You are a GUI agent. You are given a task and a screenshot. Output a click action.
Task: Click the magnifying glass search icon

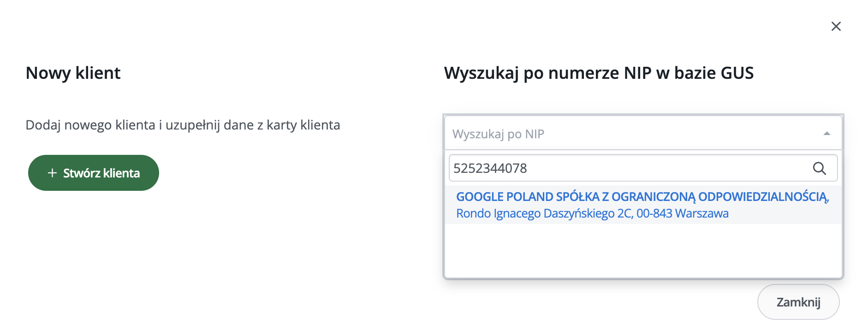819,168
